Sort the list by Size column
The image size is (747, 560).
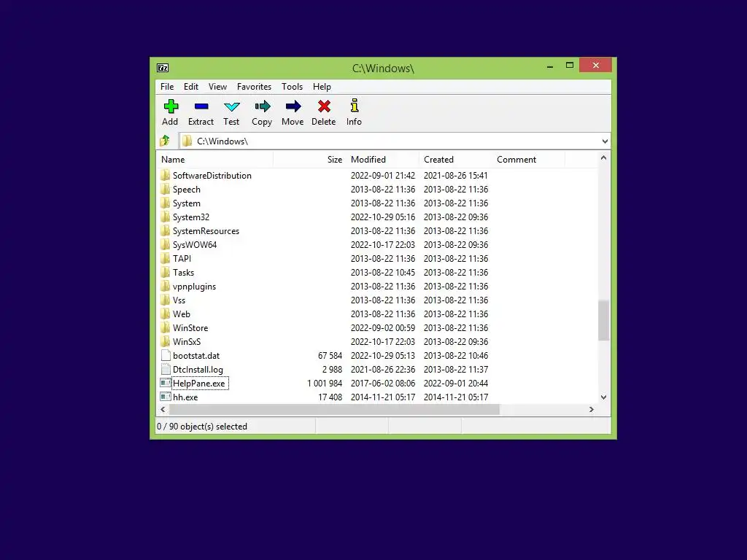point(309,160)
